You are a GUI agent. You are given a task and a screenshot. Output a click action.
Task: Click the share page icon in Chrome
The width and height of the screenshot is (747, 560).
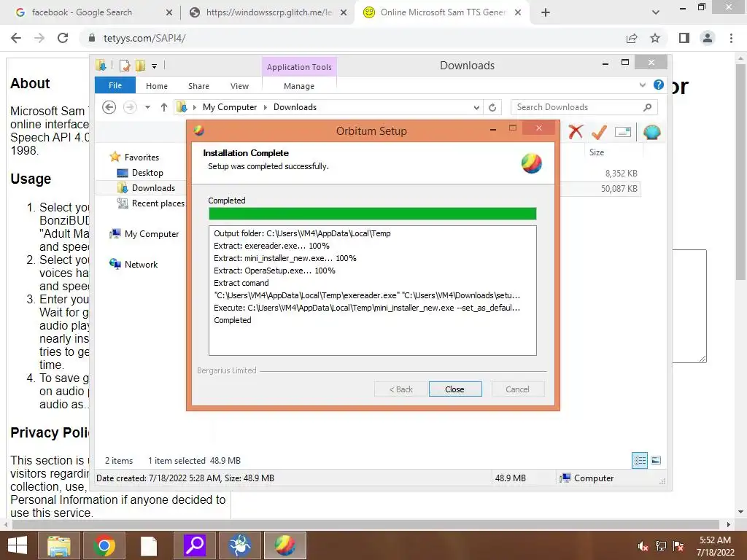632,38
